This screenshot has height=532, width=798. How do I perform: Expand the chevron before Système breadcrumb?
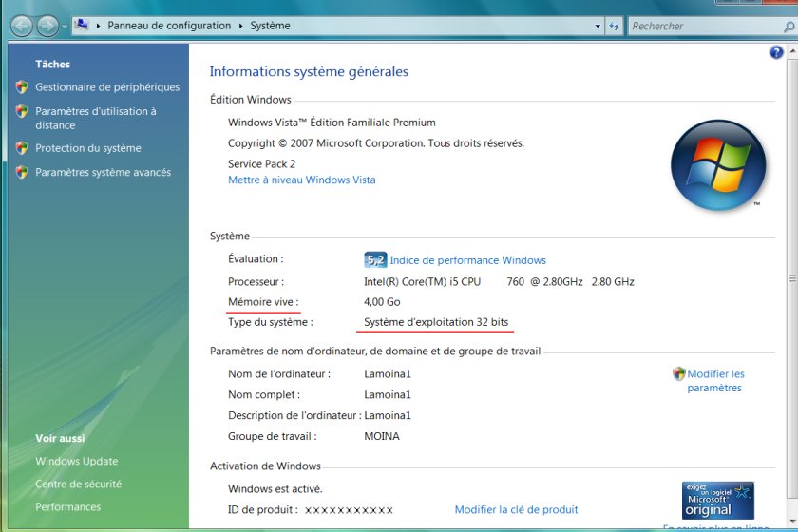pyautogui.click(x=240, y=26)
